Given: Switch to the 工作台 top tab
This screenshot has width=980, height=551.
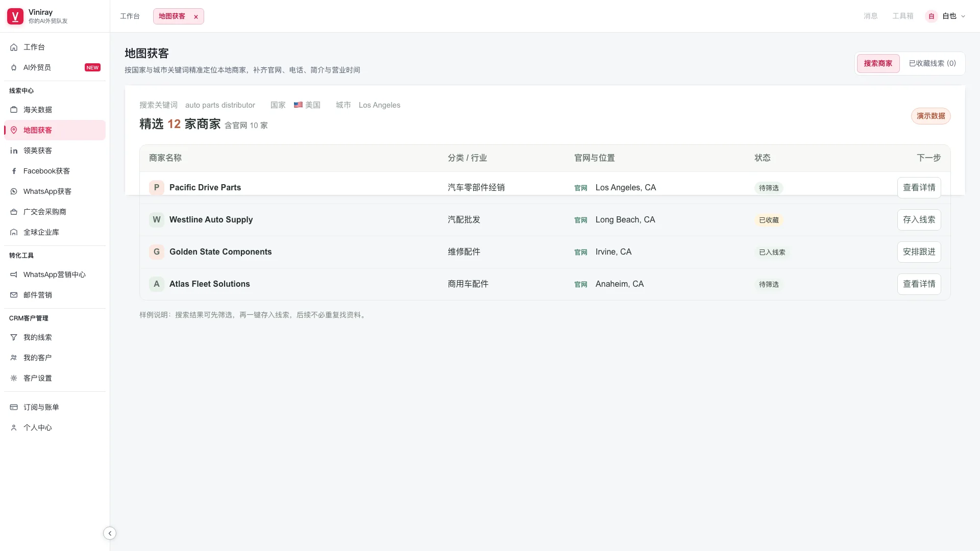Looking at the screenshot, I should [130, 16].
